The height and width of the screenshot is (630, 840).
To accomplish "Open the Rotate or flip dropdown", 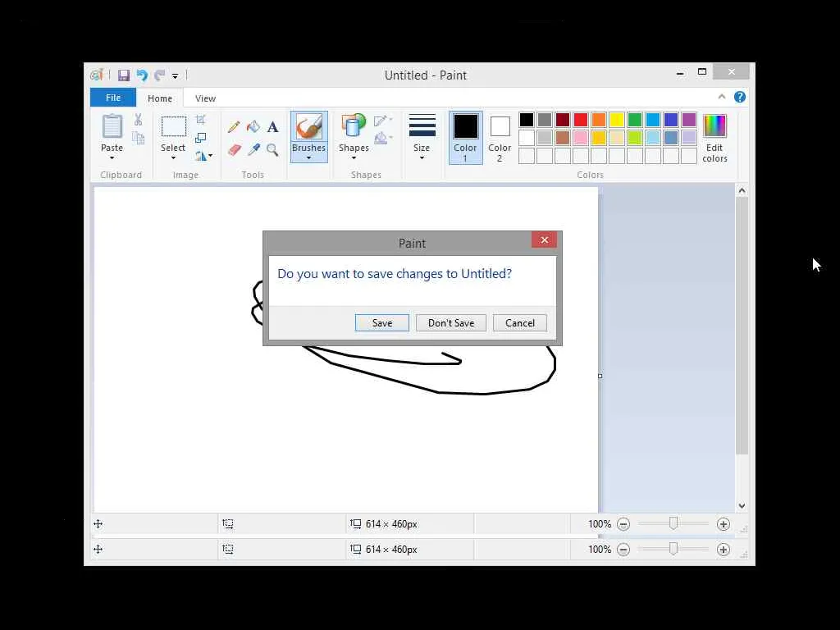I will pos(203,156).
